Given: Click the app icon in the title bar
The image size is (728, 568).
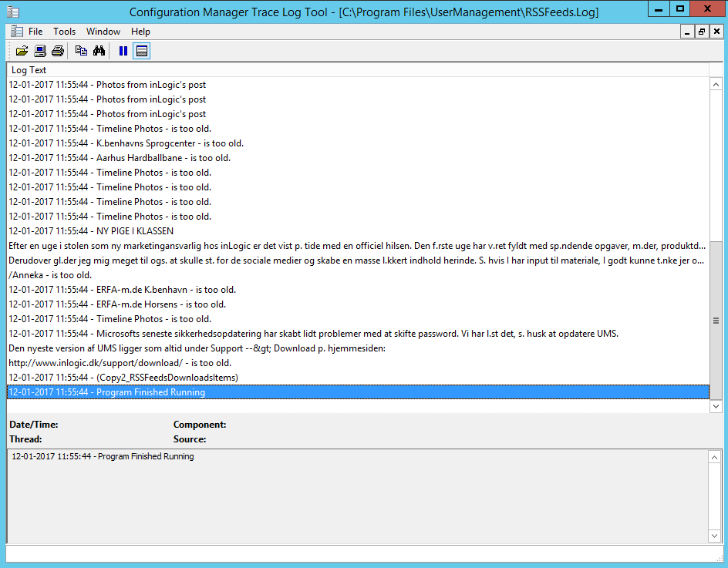Looking at the screenshot, I should [12, 11].
